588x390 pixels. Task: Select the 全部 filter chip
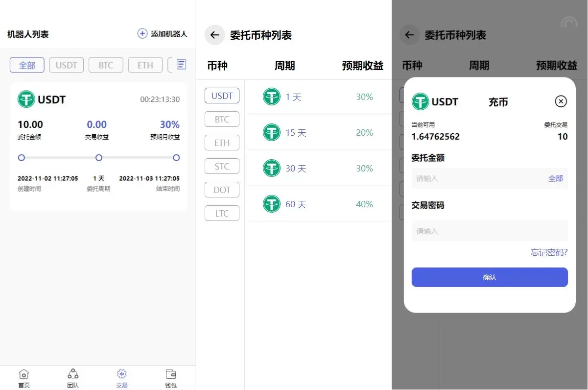(x=27, y=65)
